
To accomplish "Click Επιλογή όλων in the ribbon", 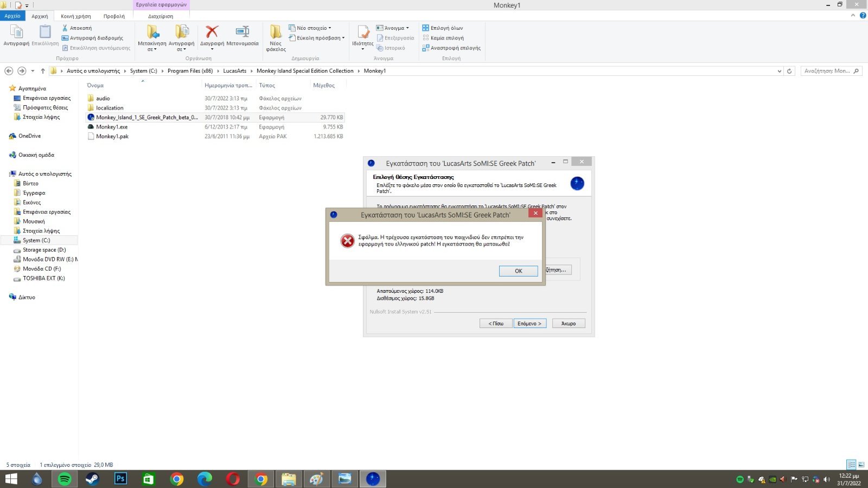I will 443,28.
